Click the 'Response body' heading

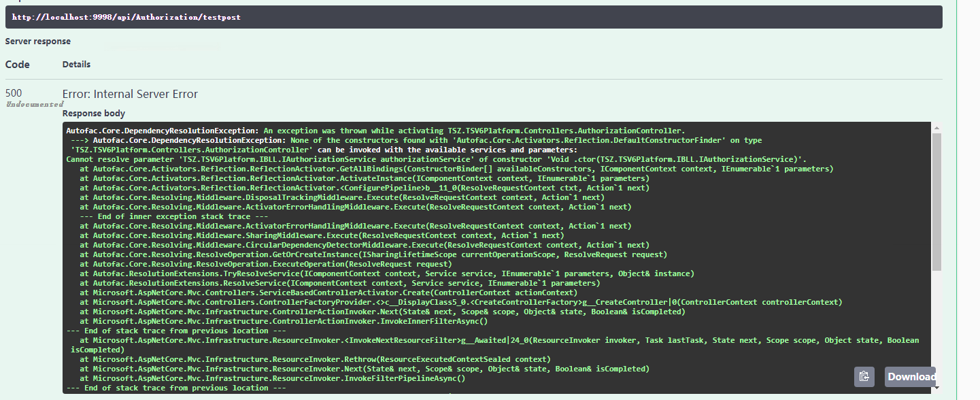click(x=94, y=114)
